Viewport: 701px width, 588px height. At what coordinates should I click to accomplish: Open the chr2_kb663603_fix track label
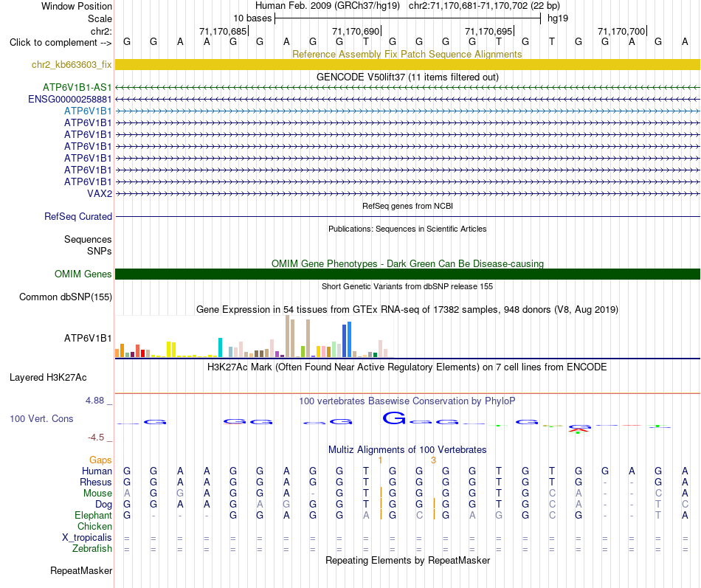pos(72,64)
